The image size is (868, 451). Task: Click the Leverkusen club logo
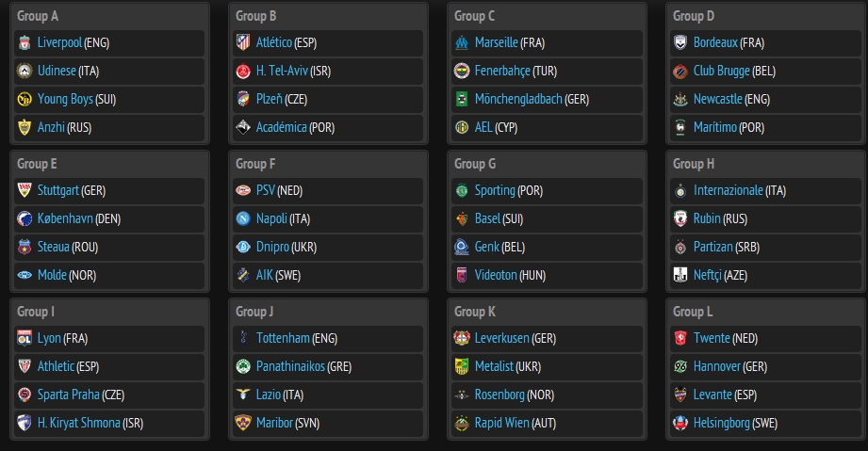point(462,338)
